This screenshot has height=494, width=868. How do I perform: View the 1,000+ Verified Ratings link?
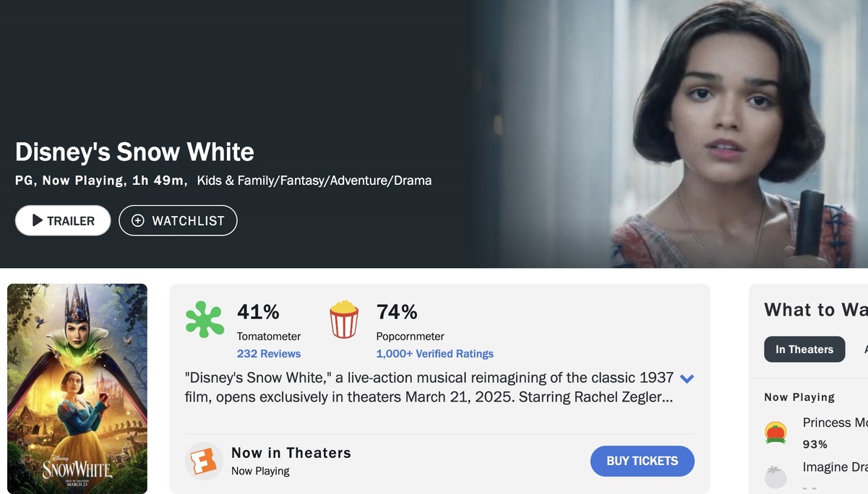[x=434, y=353]
